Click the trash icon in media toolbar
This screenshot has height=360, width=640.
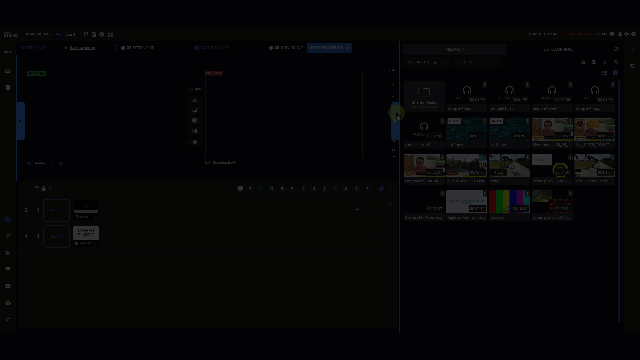click(x=604, y=62)
